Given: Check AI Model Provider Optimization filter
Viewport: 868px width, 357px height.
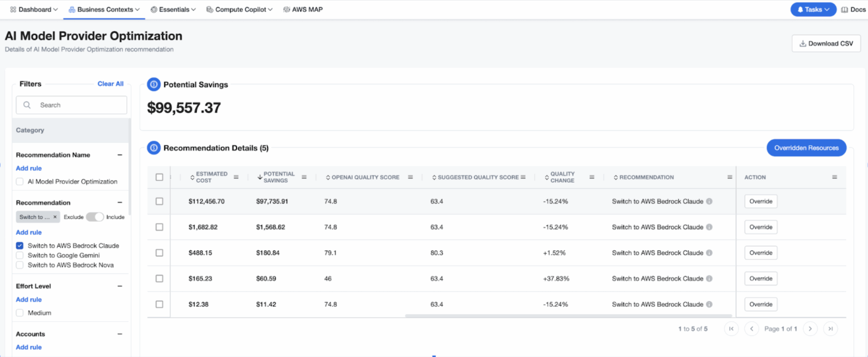Looking at the screenshot, I should [20, 182].
